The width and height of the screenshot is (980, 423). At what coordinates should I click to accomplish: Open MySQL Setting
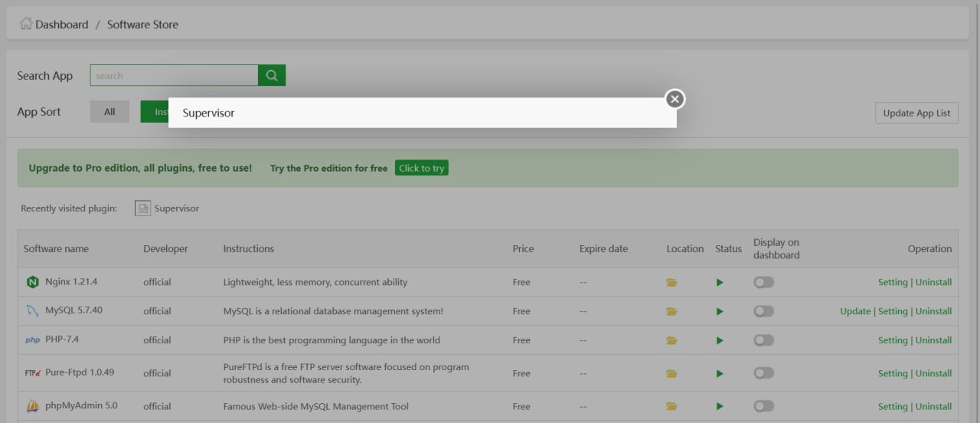893,311
